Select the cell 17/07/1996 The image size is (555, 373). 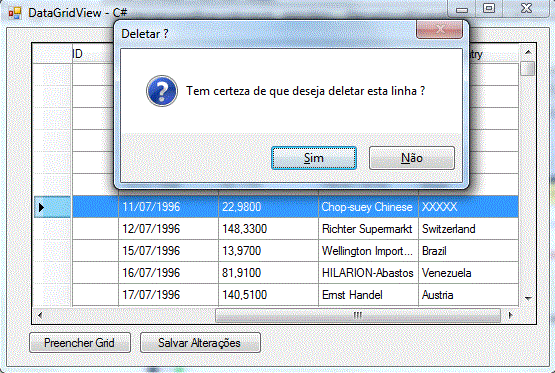tap(168, 295)
